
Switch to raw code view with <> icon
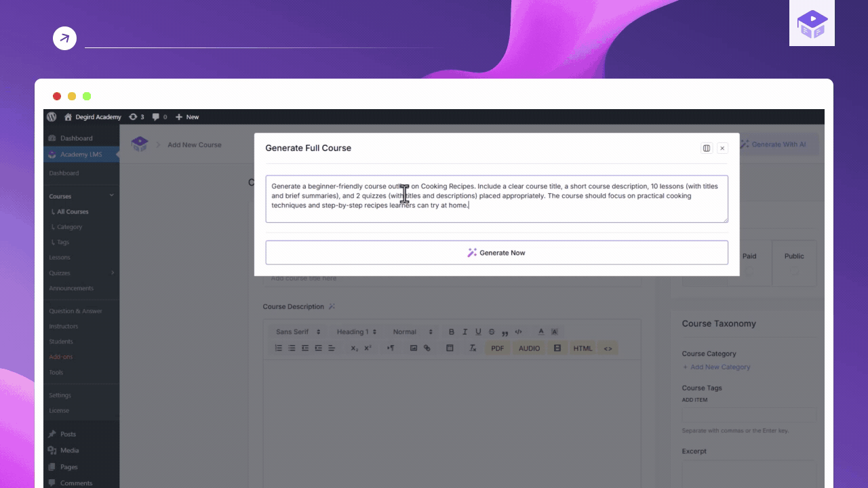pyautogui.click(x=608, y=348)
